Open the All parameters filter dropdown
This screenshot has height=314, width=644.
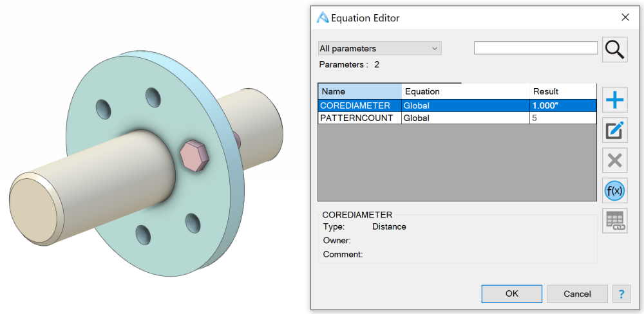(x=379, y=48)
